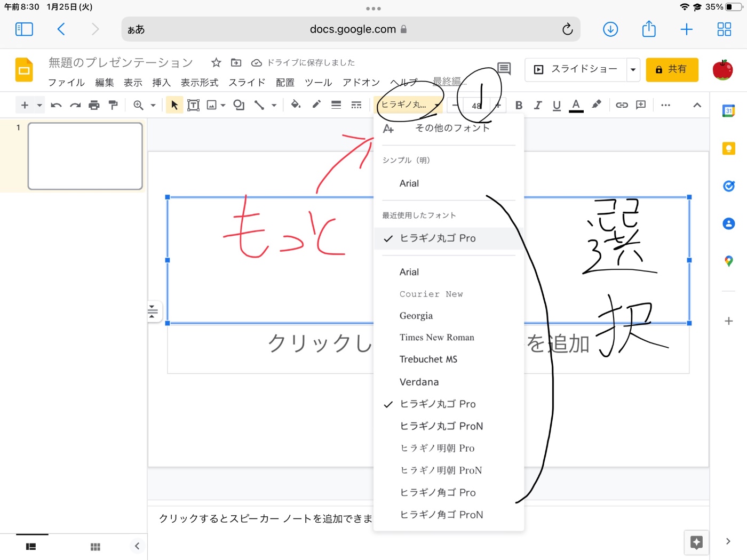Viewport: 747px width, 560px height.
Task: Increase the font size
Action: click(498, 105)
